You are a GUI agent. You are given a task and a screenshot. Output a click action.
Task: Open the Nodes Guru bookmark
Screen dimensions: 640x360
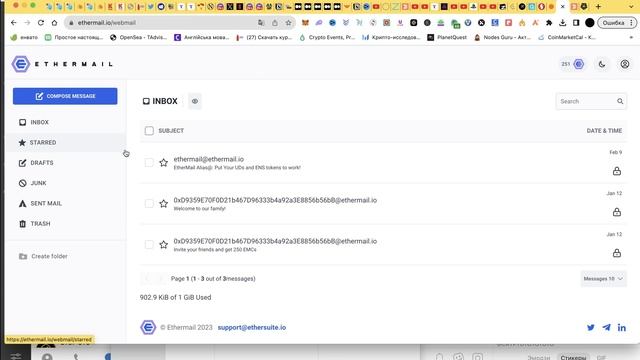(502, 37)
